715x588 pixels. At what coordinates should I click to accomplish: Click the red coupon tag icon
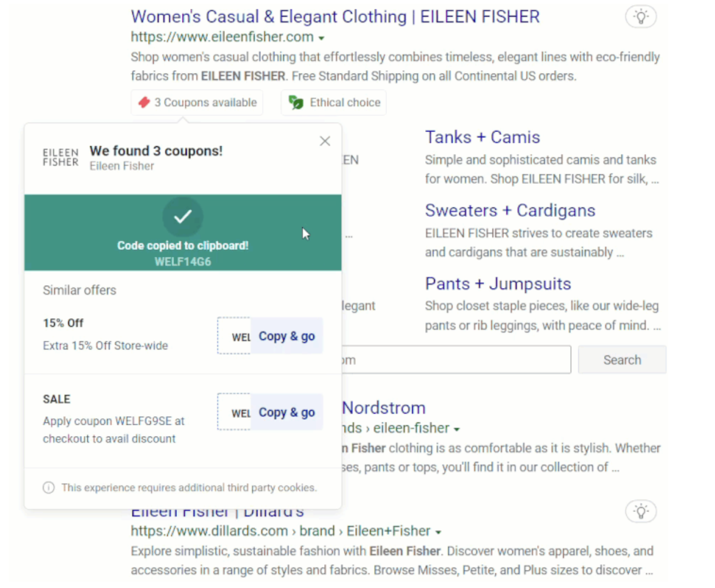point(144,103)
